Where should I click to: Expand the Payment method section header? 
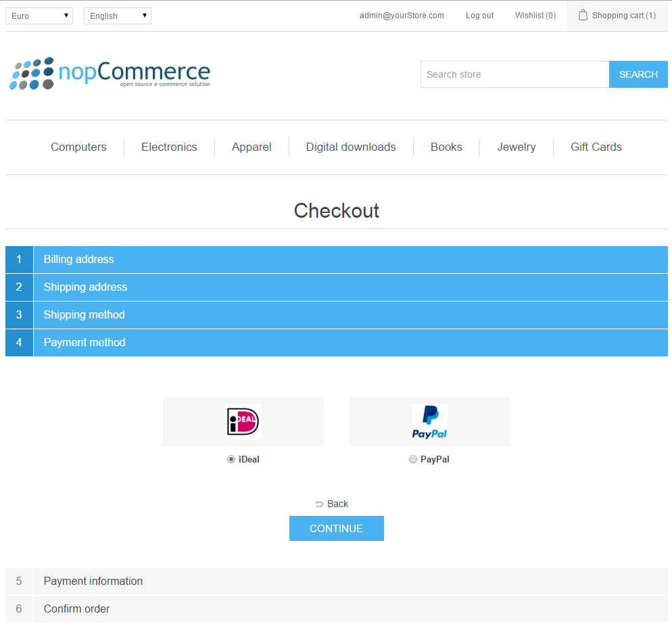click(336, 342)
